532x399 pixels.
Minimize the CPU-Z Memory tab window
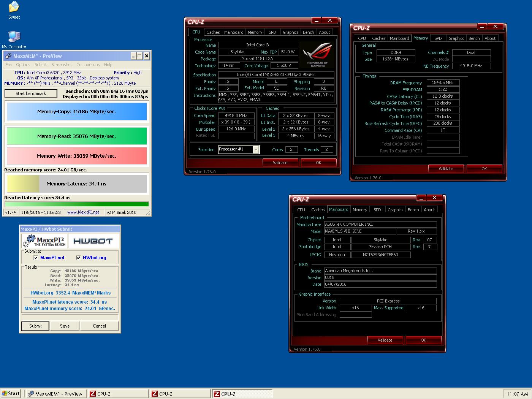482,26
